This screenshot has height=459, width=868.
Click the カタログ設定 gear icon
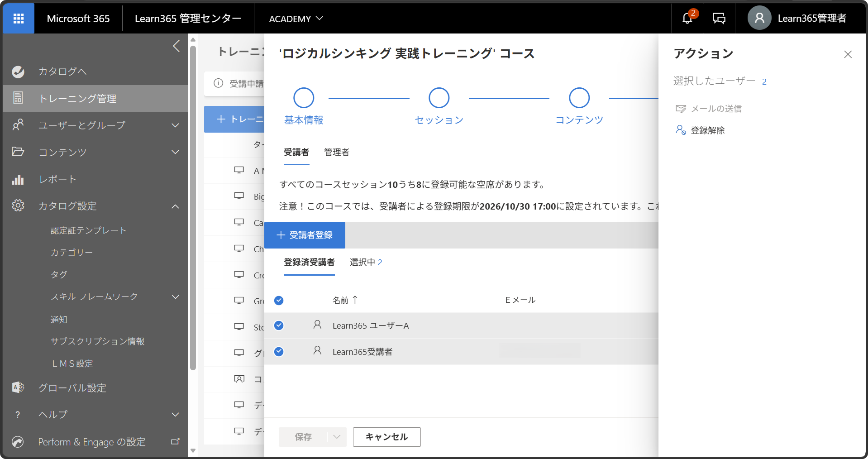[18, 206]
